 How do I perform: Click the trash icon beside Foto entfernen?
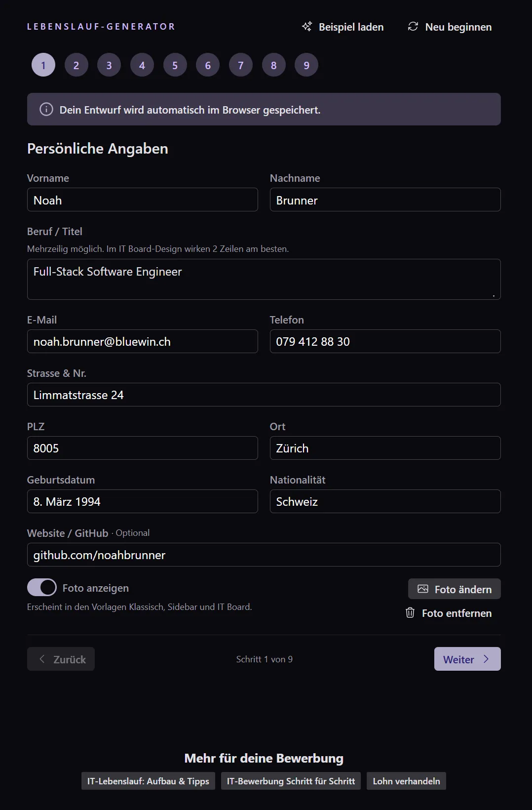410,613
